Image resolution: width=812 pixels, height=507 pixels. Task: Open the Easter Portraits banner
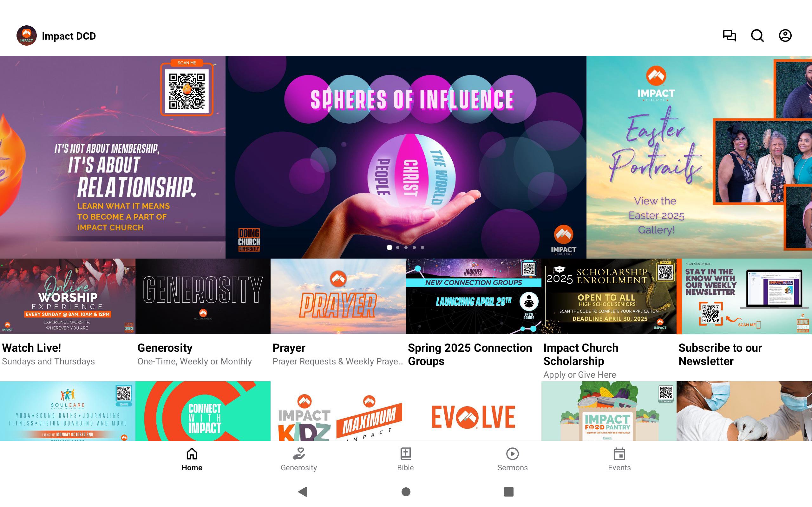[699, 157]
